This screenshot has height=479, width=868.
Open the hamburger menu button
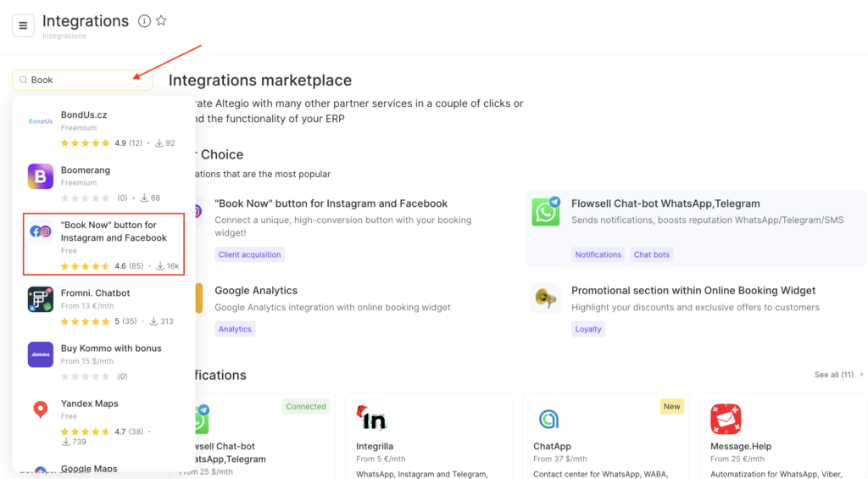point(23,25)
